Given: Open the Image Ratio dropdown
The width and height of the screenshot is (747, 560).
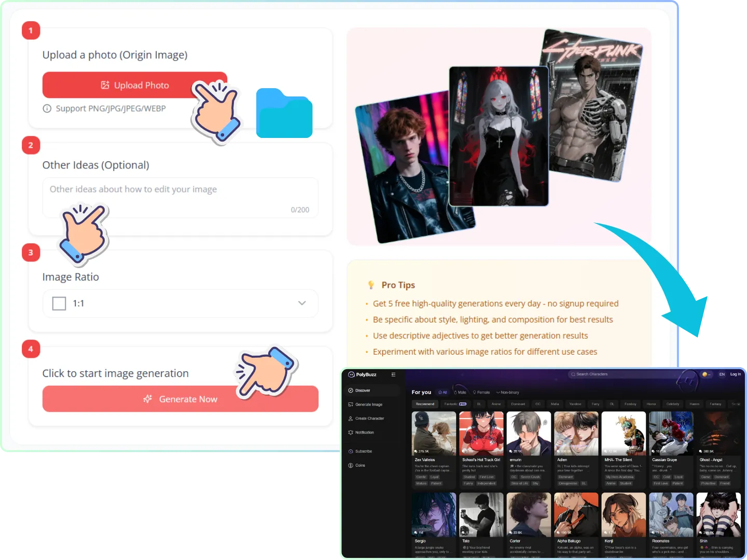Looking at the screenshot, I should coord(180,303).
